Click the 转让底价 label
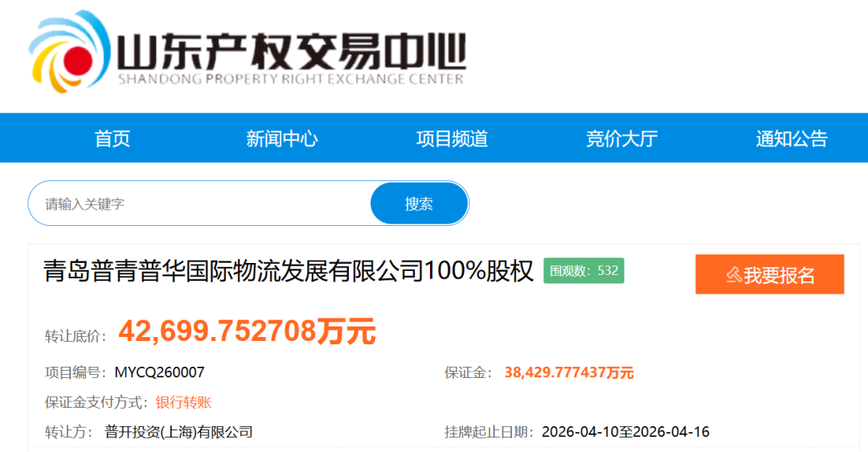The height and width of the screenshot is (452, 868). (x=76, y=336)
